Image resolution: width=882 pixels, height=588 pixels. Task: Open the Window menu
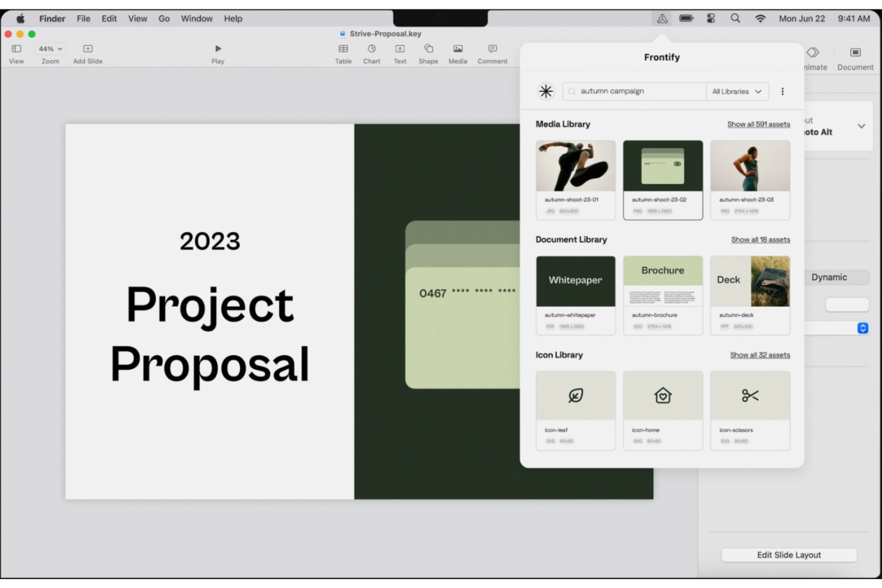tap(197, 18)
